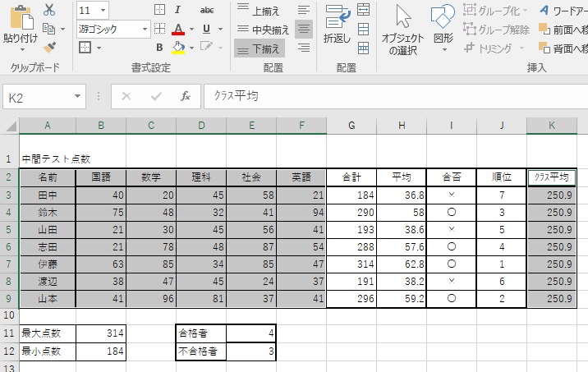Click the 田中 name cell

pyautogui.click(x=48, y=195)
